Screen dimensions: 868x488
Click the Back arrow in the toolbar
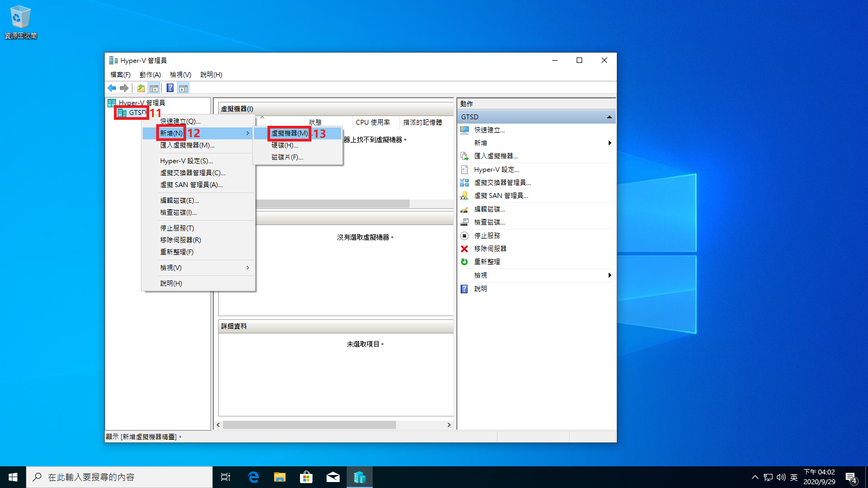[x=112, y=88]
